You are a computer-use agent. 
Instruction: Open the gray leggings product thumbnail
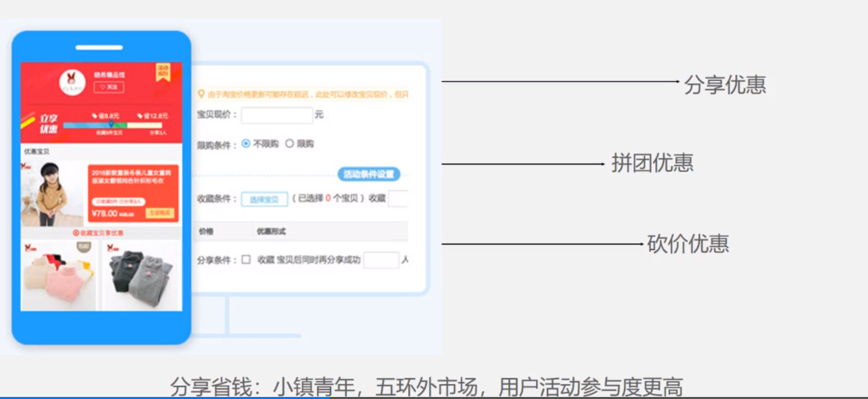coord(141,277)
